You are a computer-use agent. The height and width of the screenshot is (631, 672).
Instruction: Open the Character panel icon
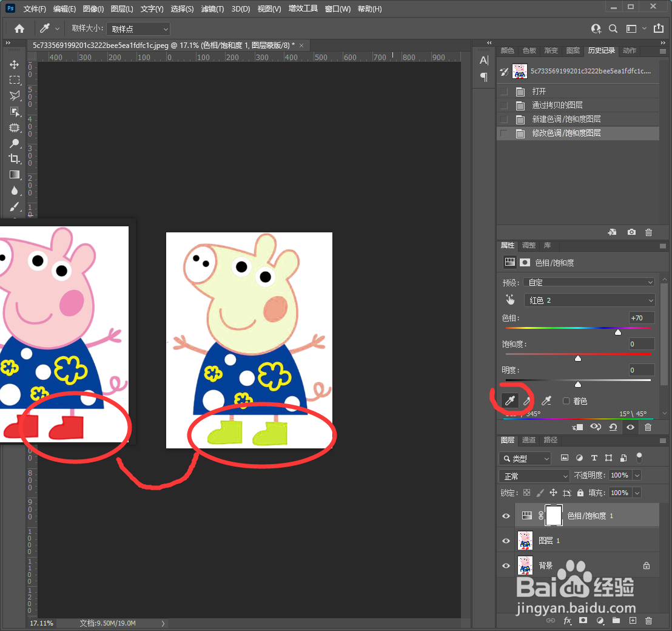click(x=484, y=61)
